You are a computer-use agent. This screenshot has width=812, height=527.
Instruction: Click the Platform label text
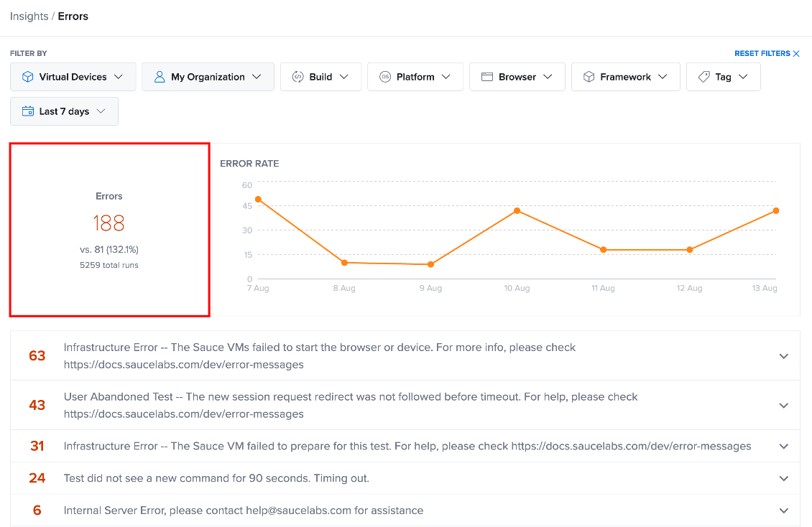click(415, 77)
